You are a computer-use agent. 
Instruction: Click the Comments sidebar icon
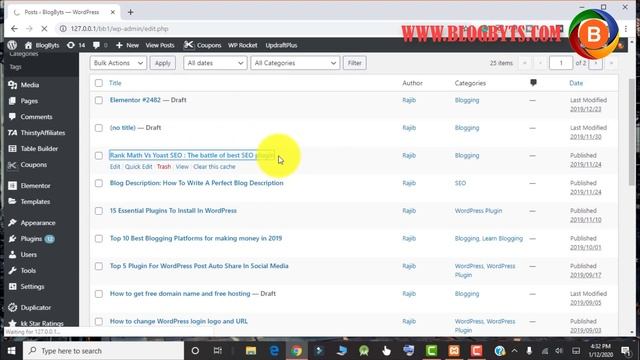pyautogui.click(x=13, y=117)
